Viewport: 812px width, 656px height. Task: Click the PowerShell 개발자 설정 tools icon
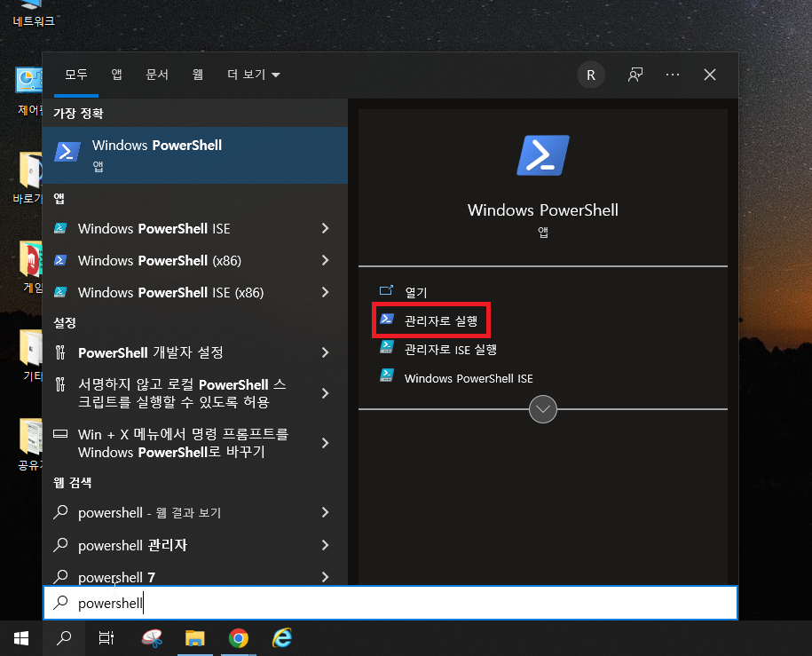click(x=60, y=353)
